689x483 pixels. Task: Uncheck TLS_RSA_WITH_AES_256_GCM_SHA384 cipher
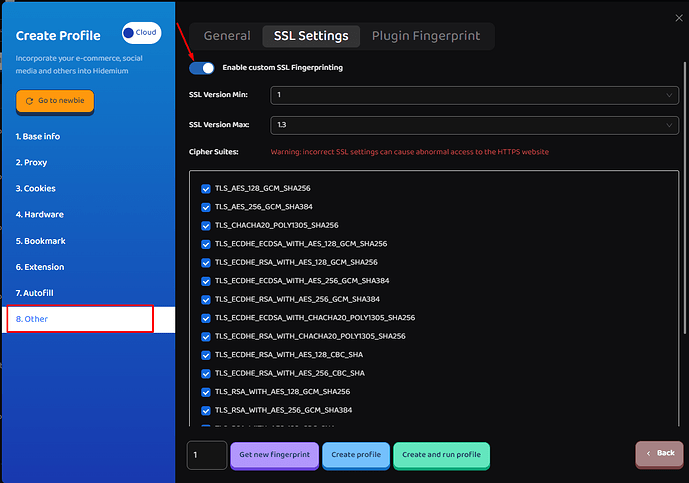(x=206, y=411)
